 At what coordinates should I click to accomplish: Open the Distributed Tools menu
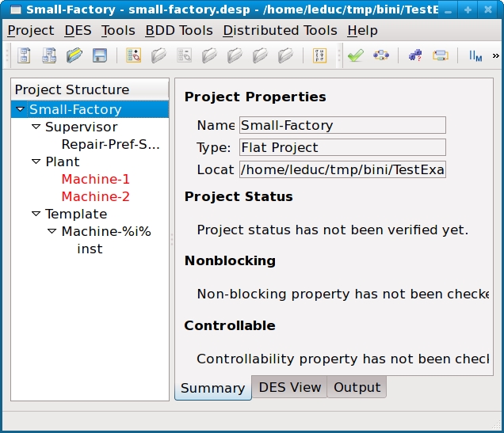click(x=280, y=30)
